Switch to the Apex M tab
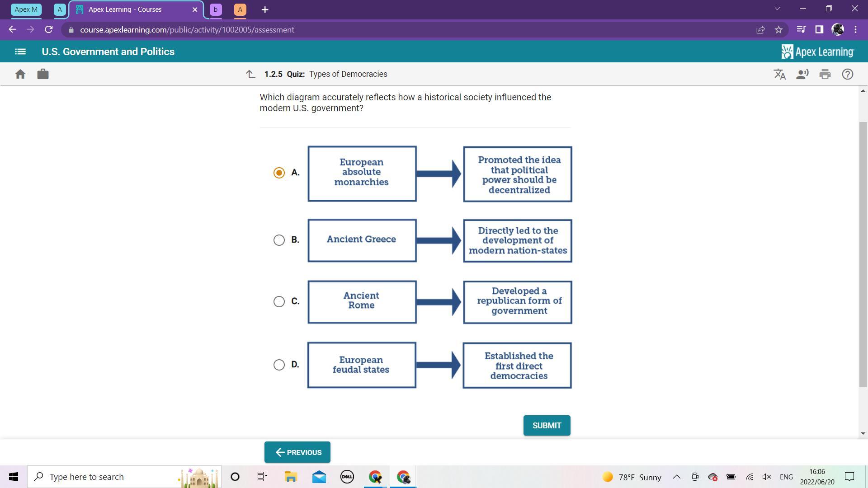Viewport: 868px width, 488px height. (26, 9)
